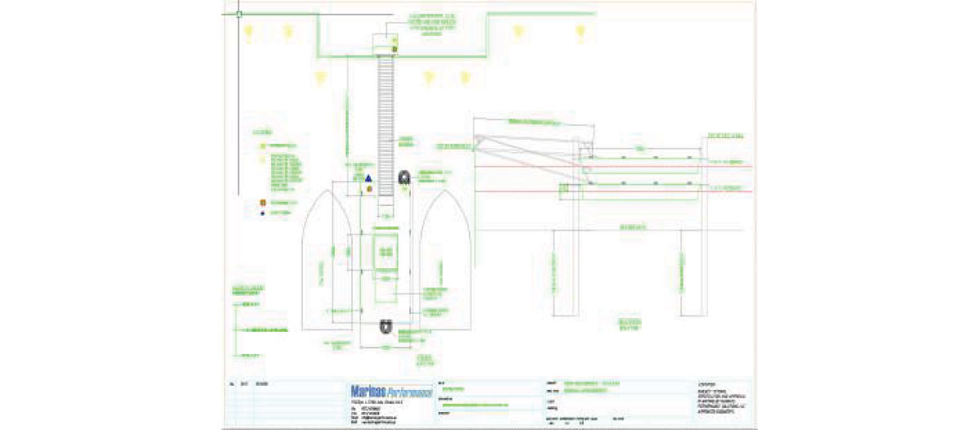This screenshot has height=430, width=980.
Task: Select the leftmost yellow light symbol in top row
Action: (247, 32)
